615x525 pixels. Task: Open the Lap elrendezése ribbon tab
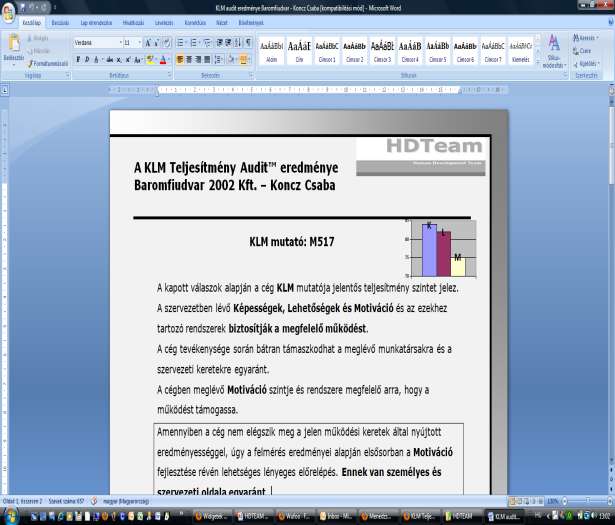pyautogui.click(x=96, y=23)
